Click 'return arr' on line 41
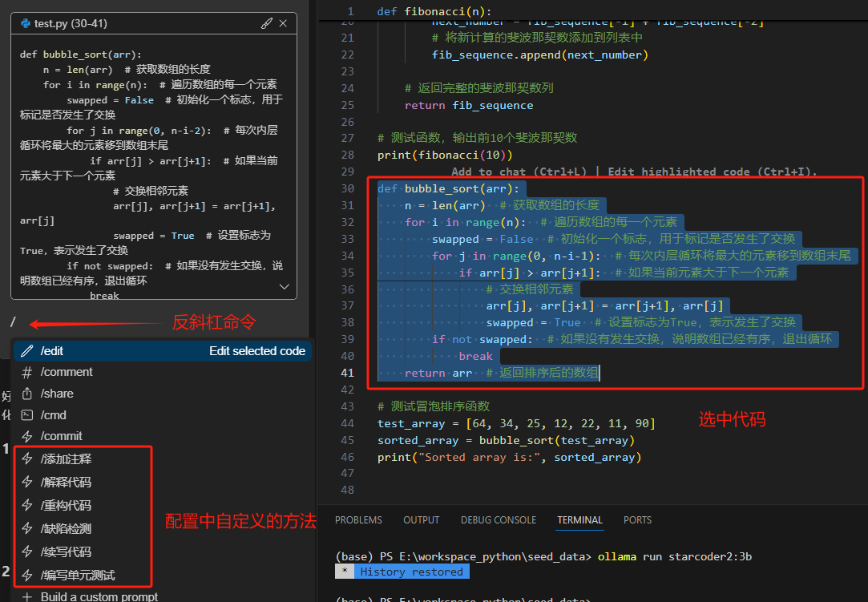Viewport: 868px width, 602px height. point(438,374)
